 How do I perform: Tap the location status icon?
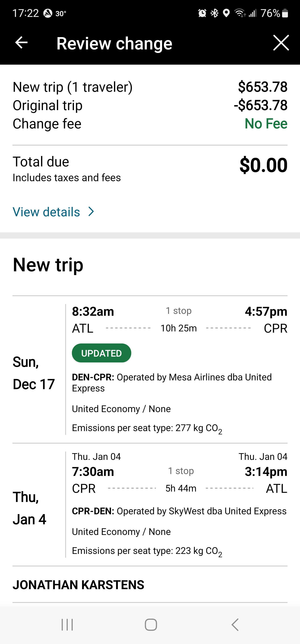click(226, 13)
